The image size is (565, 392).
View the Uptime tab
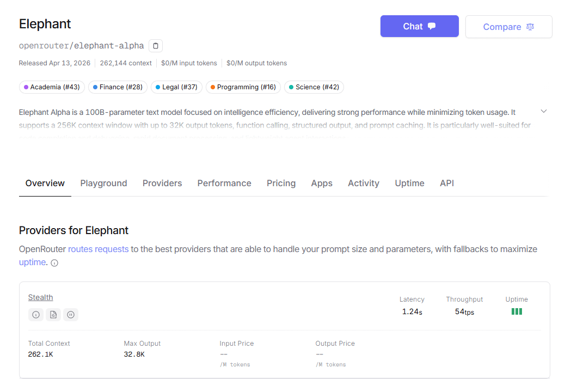[410, 183]
